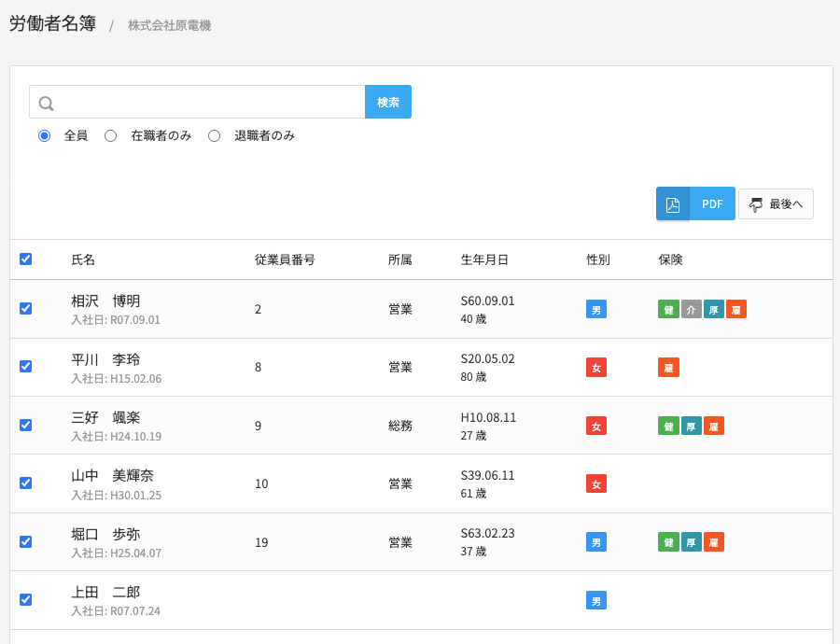Click the male badge for 上田 二郎
840x644 pixels.
click(595, 601)
